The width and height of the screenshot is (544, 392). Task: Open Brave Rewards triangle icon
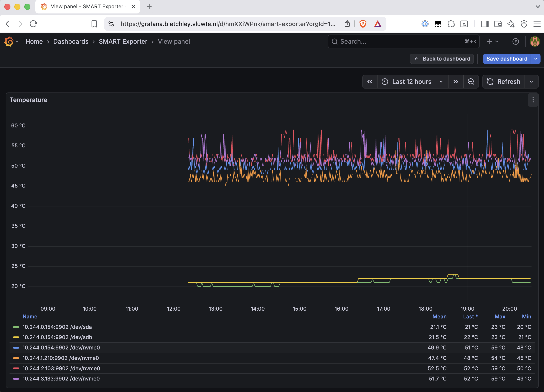coord(378,24)
